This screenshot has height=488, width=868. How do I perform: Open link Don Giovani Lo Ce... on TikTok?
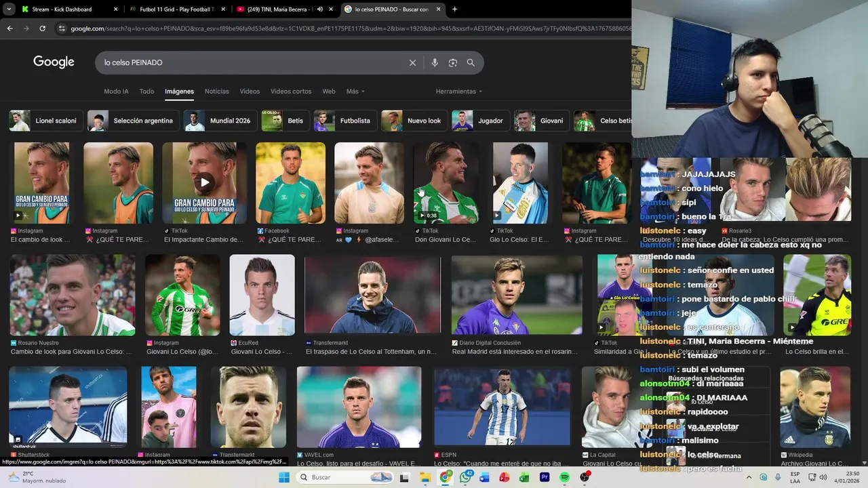pos(446,239)
